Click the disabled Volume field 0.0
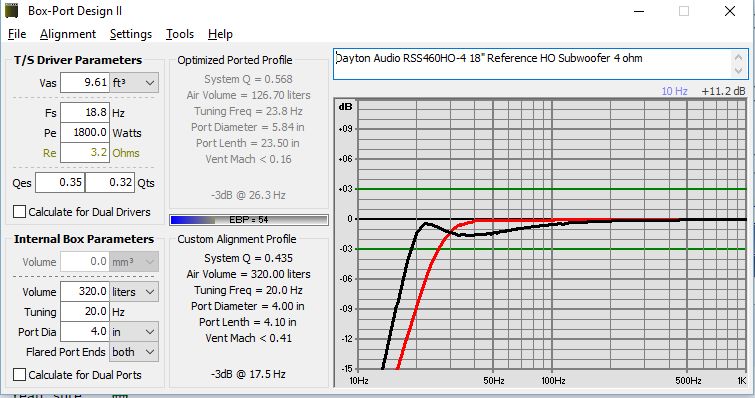 click(x=85, y=262)
